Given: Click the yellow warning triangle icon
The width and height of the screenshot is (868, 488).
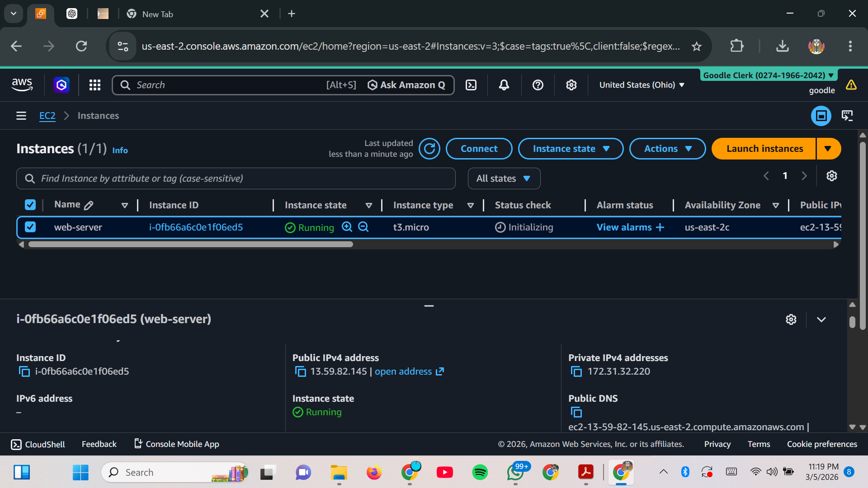Looking at the screenshot, I should coord(851,85).
